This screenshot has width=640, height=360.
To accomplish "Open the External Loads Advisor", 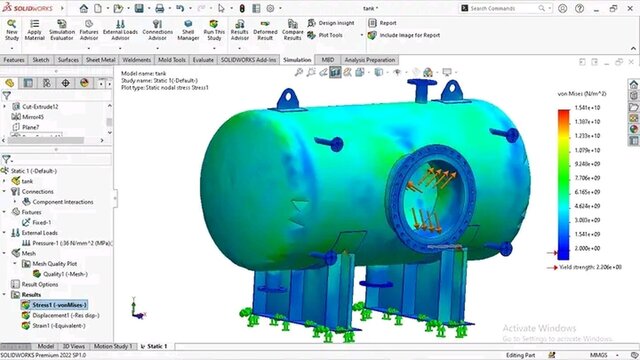I will 120,30.
